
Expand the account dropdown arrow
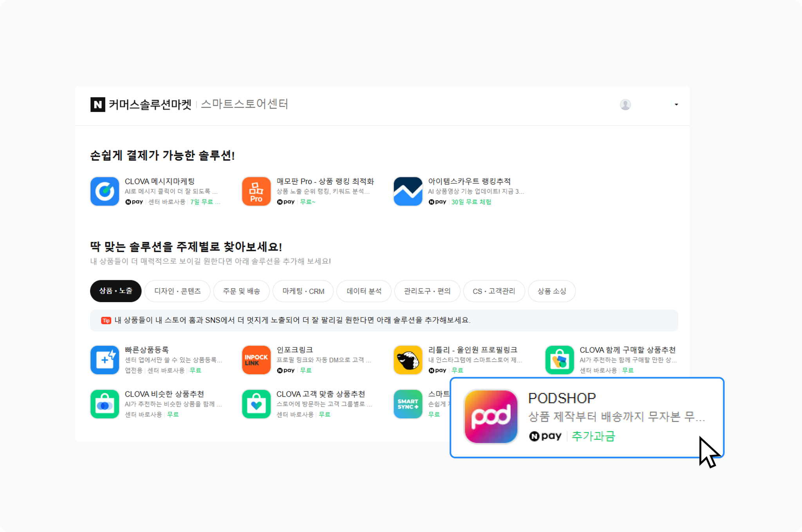tap(676, 105)
